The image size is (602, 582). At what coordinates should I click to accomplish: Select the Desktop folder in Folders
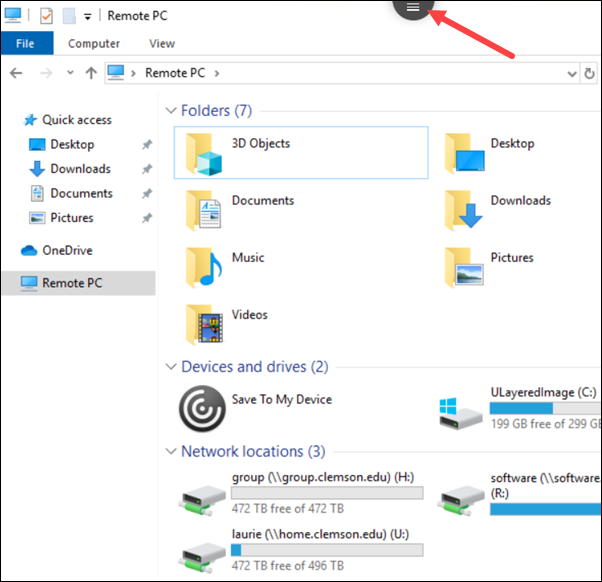(x=490, y=153)
